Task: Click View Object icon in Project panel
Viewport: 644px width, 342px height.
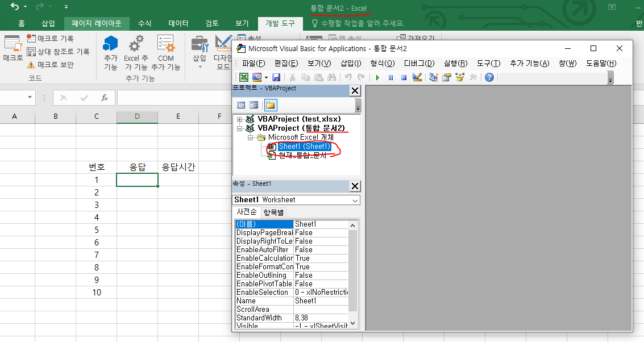Action: [x=254, y=105]
